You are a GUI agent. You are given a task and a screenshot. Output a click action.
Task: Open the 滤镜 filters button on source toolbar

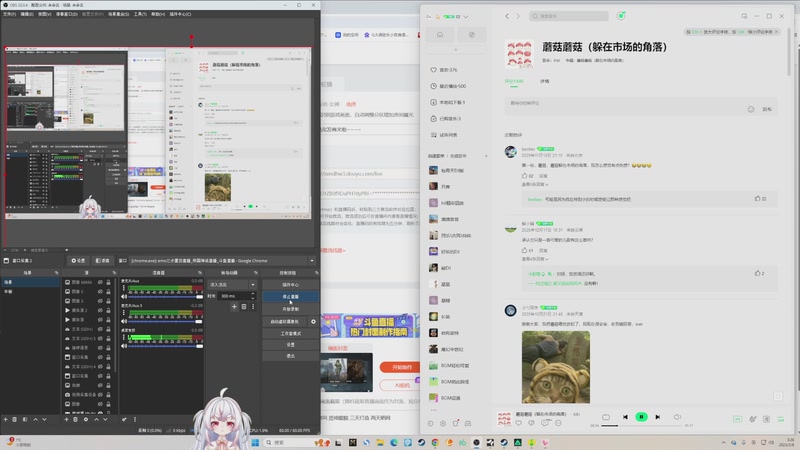pyautogui.click(x=103, y=261)
